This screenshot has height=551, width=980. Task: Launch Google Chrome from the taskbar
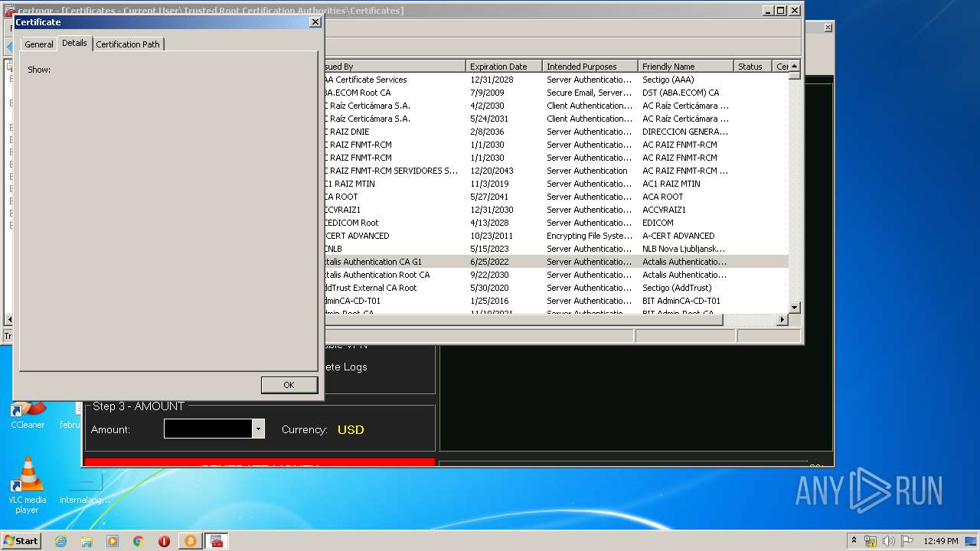click(139, 541)
